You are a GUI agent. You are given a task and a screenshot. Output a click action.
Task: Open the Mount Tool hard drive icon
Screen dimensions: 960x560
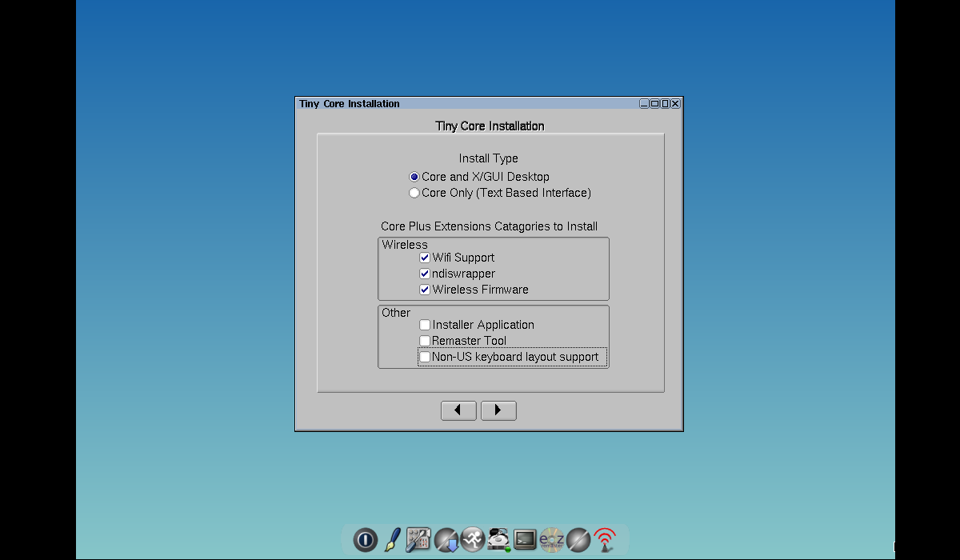499,540
